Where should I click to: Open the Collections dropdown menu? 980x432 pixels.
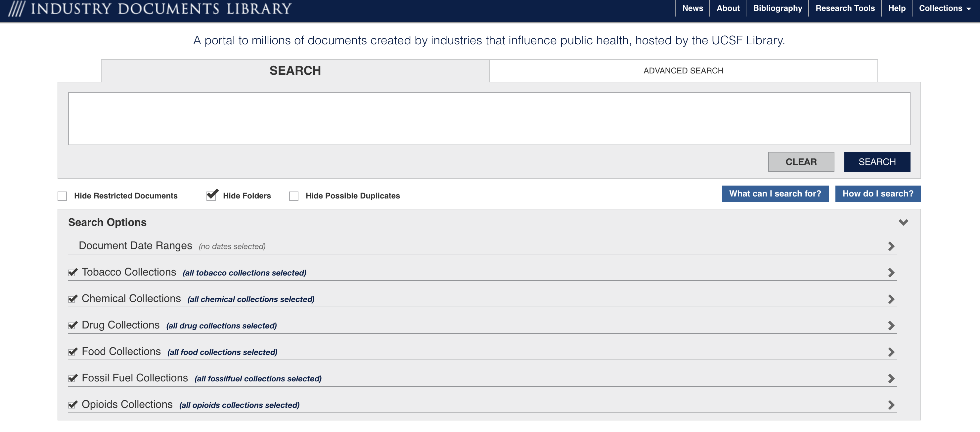[944, 8]
